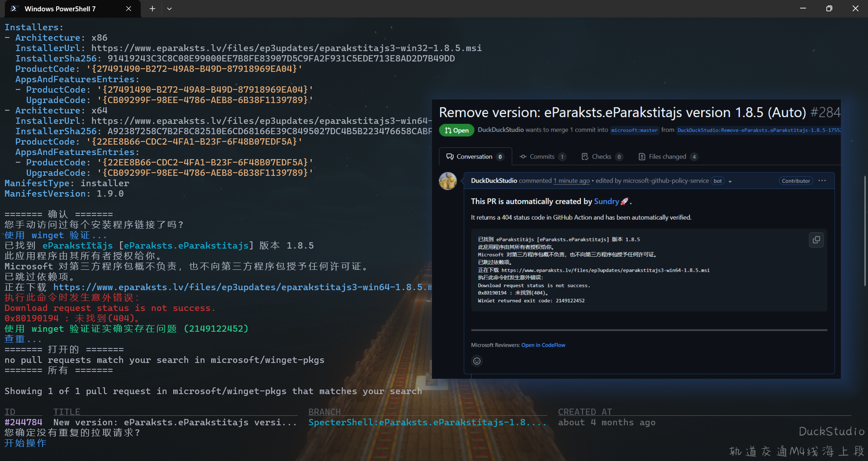The width and height of the screenshot is (868, 461).
Task: Click the SpecterShell branch name in terminal
Action: point(427,422)
